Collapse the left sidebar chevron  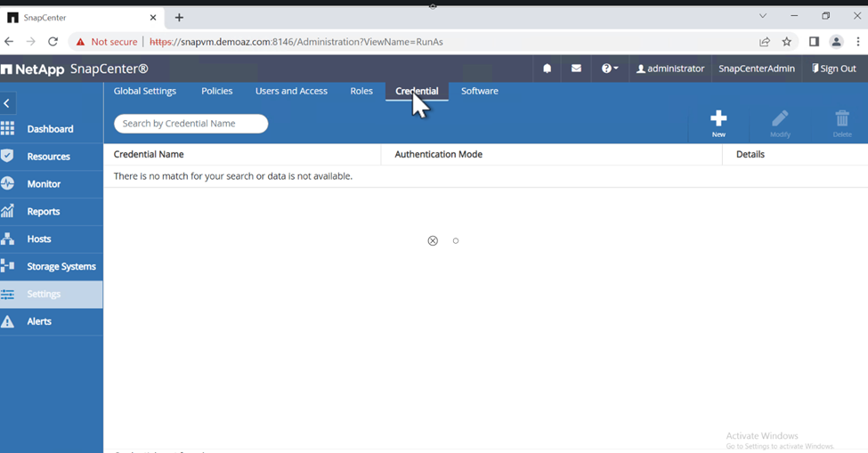coord(6,103)
